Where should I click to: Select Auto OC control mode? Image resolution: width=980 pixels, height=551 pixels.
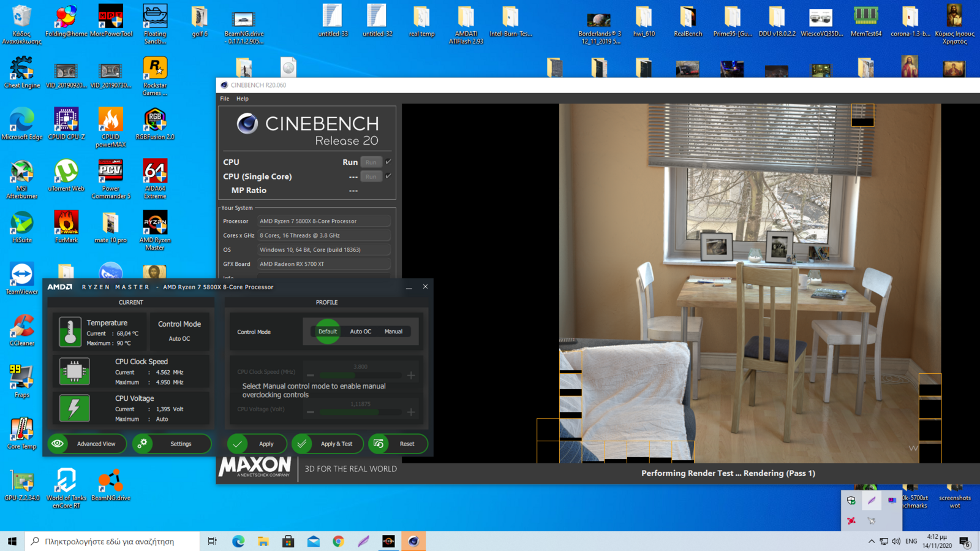[x=361, y=332]
